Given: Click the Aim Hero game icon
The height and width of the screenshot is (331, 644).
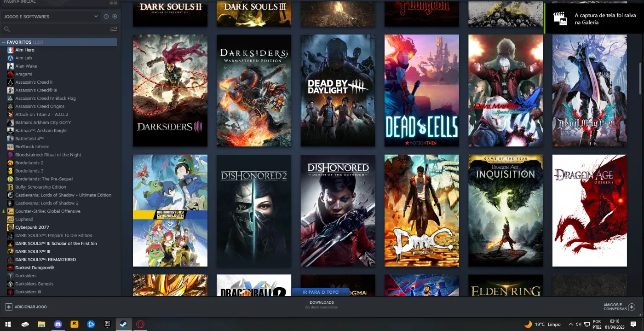Looking at the screenshot, I should coord(10,50).
